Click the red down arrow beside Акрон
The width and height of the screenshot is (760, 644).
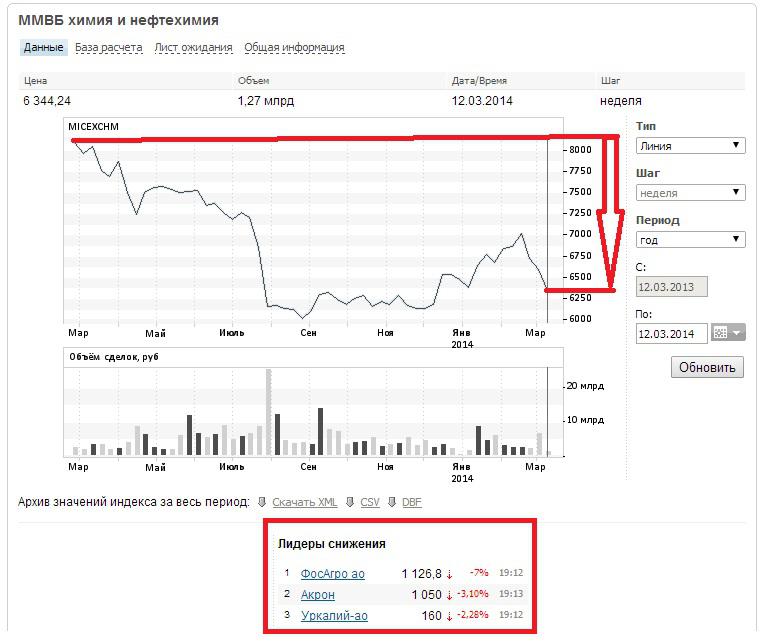click(x=449, y=595)
